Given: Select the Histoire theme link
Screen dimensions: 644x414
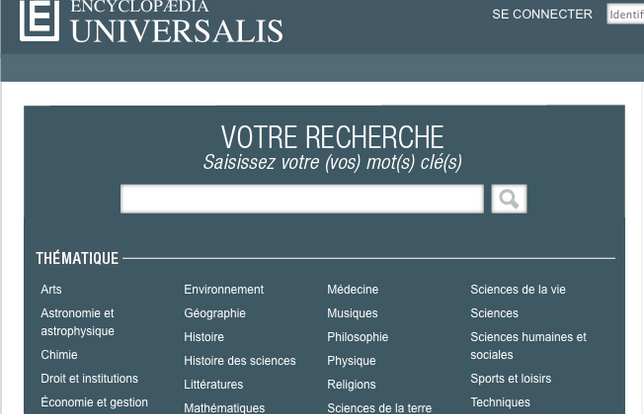Looking at the screenshot, I should pyautogui.click(x=204, y=337).
